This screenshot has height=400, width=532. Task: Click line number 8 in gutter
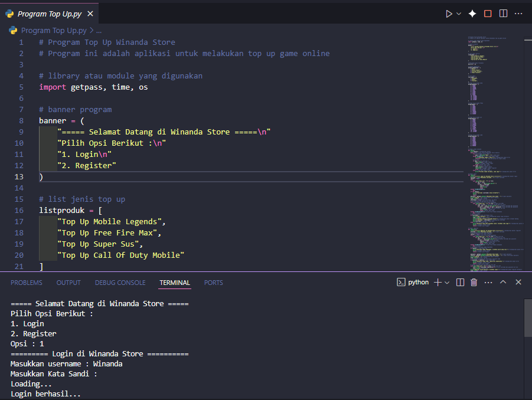(21, 121)
